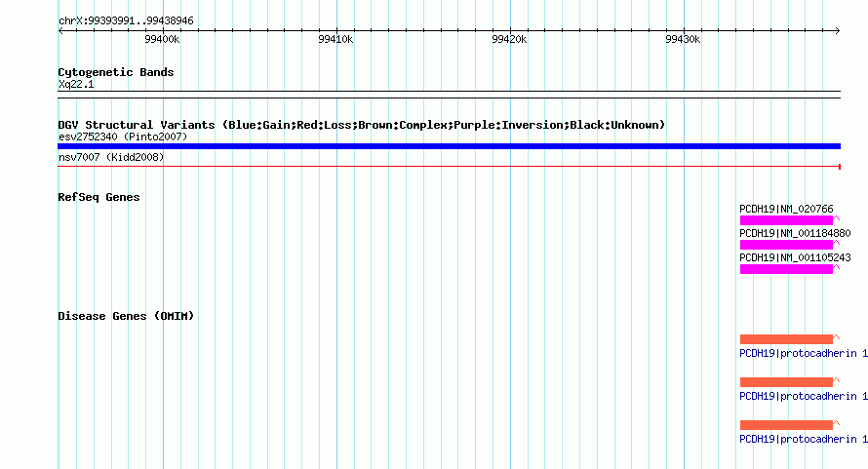Select the Cytogenetic Bands track title
The width and height of the screenshot is (868, 469).
[x=116, y=72]
